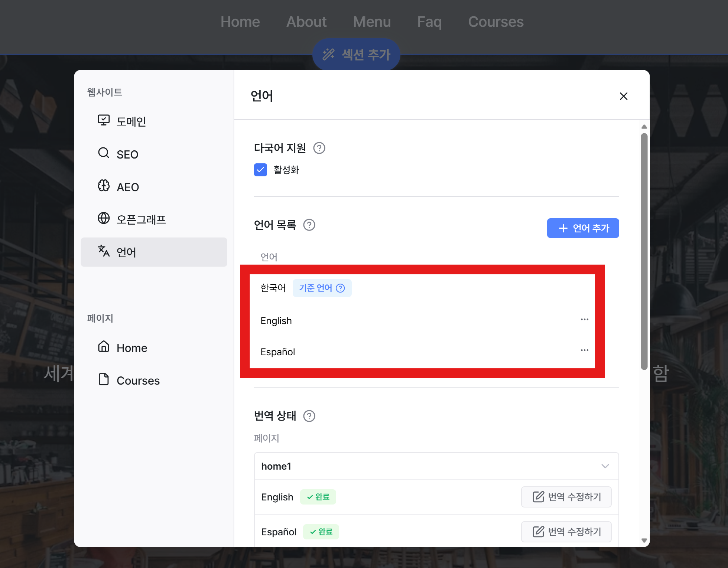Click the Español 완료 status badge
The image size is (728, 568).
pyautogui.click(x=321, y=532)
